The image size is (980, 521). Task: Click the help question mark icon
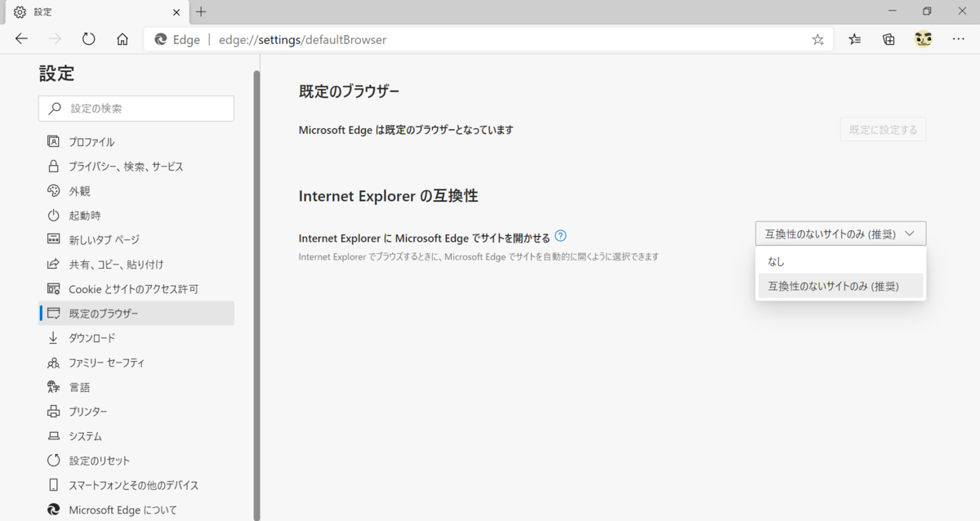coord(560,236)
